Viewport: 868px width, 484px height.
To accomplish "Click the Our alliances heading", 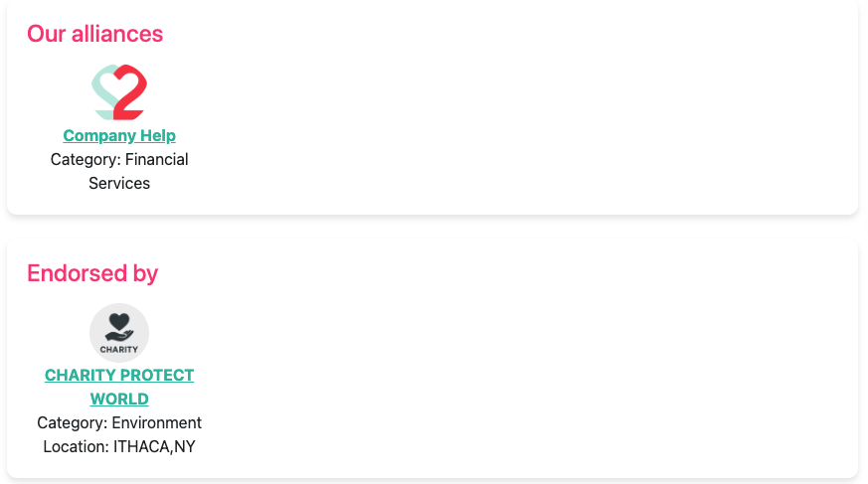I will point(94,34).
